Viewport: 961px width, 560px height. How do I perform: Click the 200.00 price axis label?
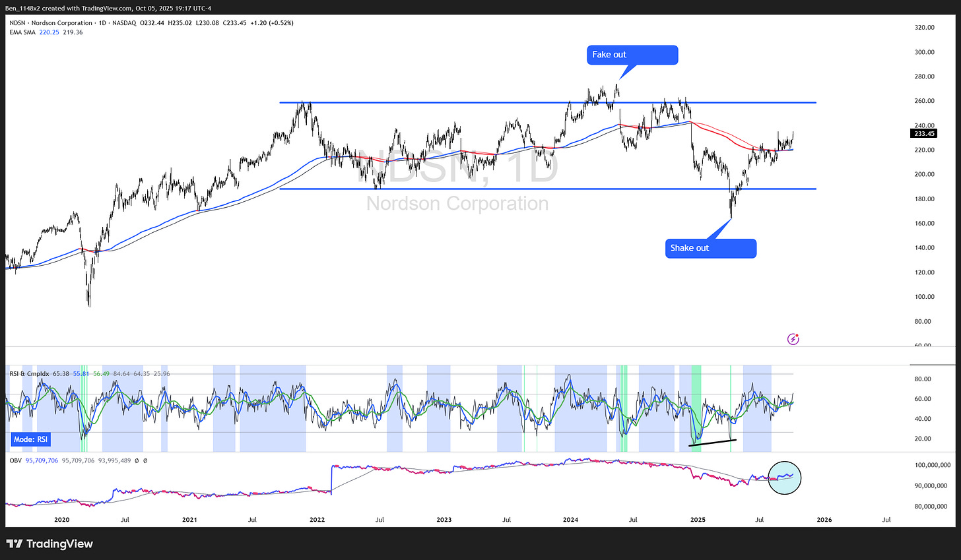[x=925, y=174]
